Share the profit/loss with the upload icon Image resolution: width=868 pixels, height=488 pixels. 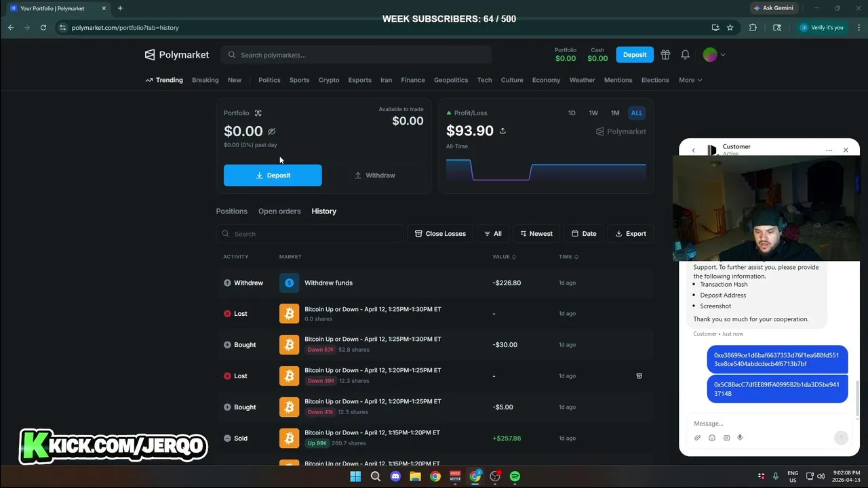pyautogui.click(x=502, y=131)
